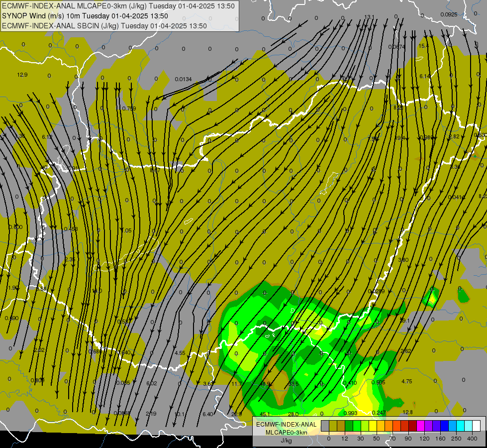Click the map value '12.8'
487x448 pixels.
click(407, 412)
